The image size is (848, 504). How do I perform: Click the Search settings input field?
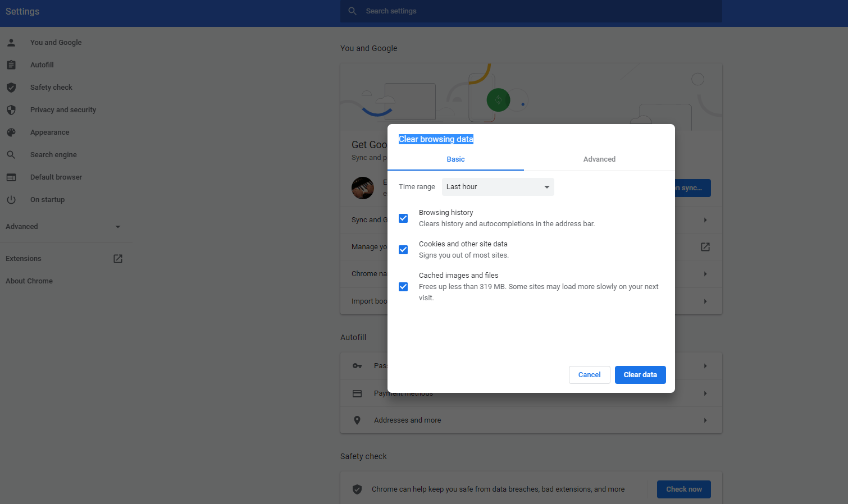[x=531, y=11]
